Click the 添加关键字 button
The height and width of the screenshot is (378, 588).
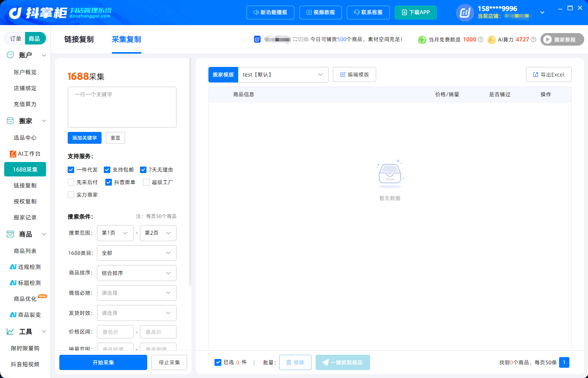coord(84,138)
